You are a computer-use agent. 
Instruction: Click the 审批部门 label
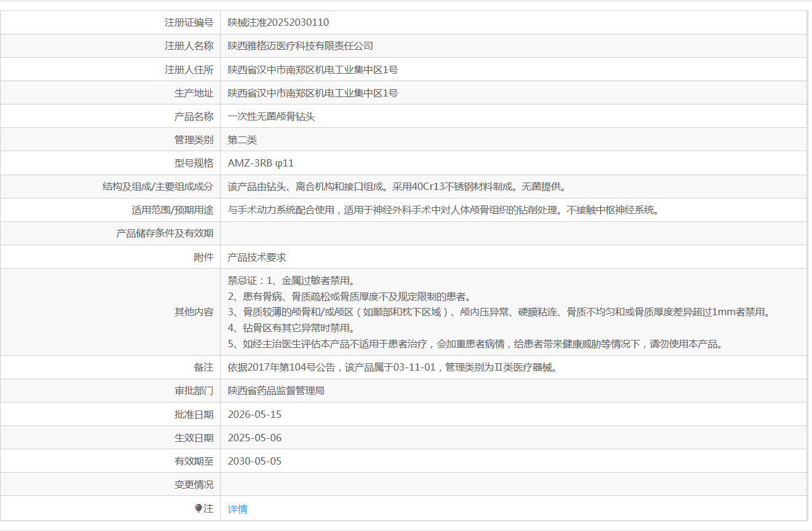click(x=194, y=390)
